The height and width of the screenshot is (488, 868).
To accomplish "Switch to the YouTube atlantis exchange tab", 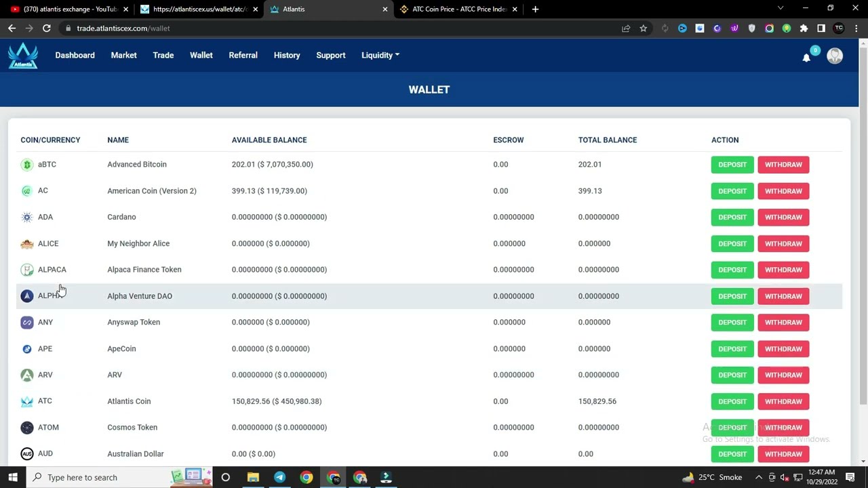I will pyautogui.click(x=69, y=9).
